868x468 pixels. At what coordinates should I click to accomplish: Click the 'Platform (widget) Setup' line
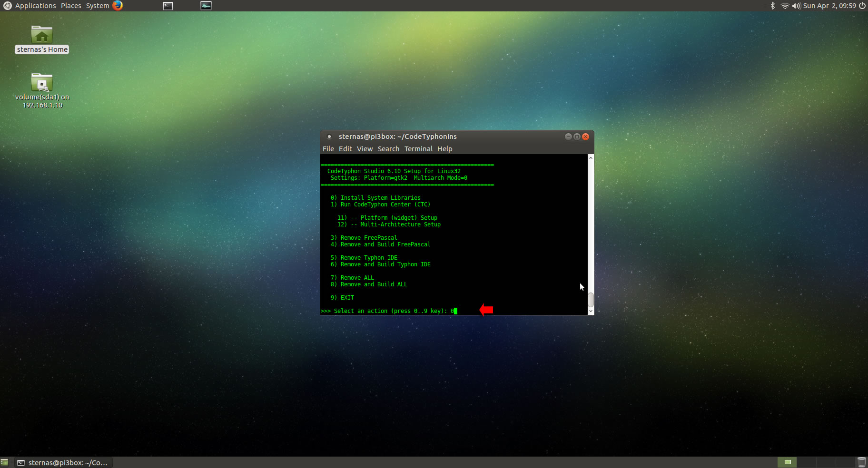[x=387, y=218]
